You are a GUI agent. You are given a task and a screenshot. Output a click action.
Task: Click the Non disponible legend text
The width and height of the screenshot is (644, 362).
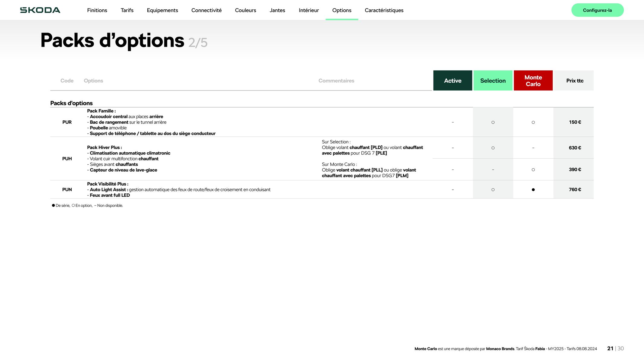[110, 206]
